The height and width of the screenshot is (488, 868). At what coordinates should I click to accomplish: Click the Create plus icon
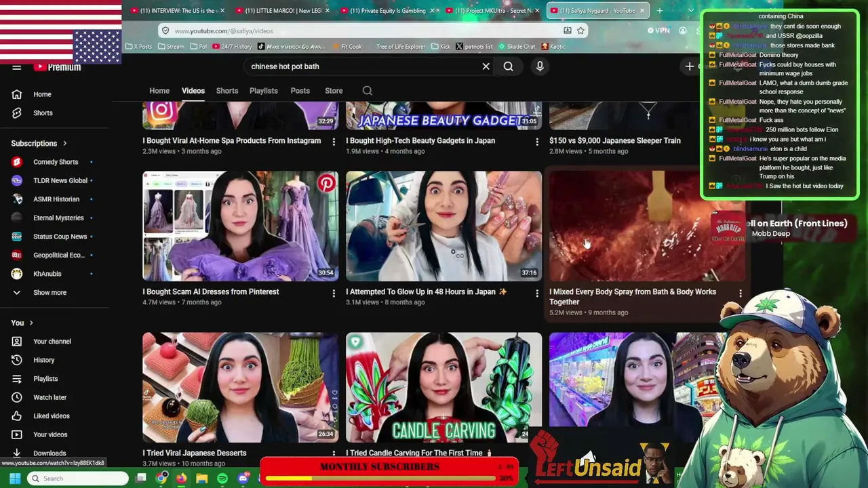click(x=690, y=66)
